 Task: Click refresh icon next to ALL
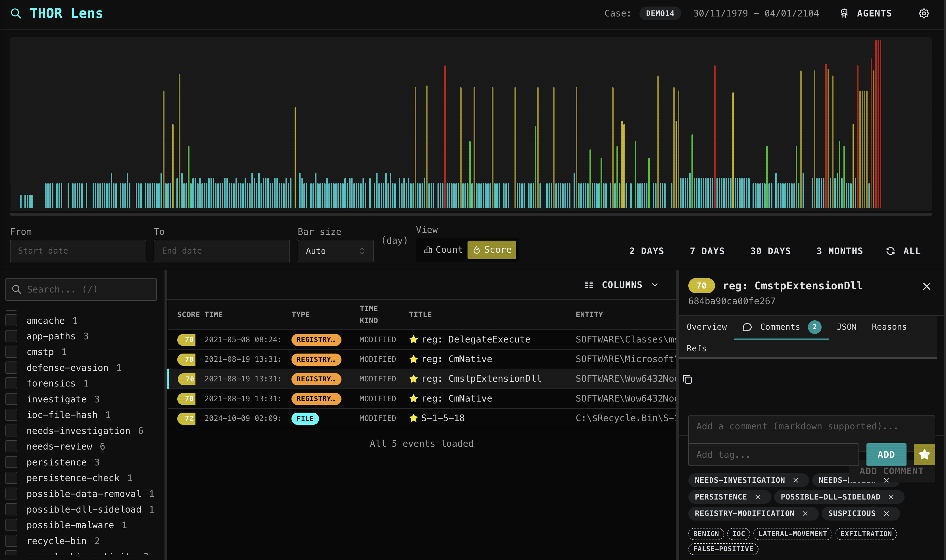coord(890,251)
